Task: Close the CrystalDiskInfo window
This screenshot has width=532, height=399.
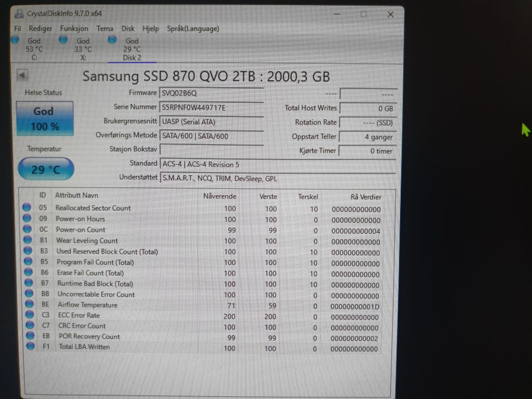Action: coord(391,14)
